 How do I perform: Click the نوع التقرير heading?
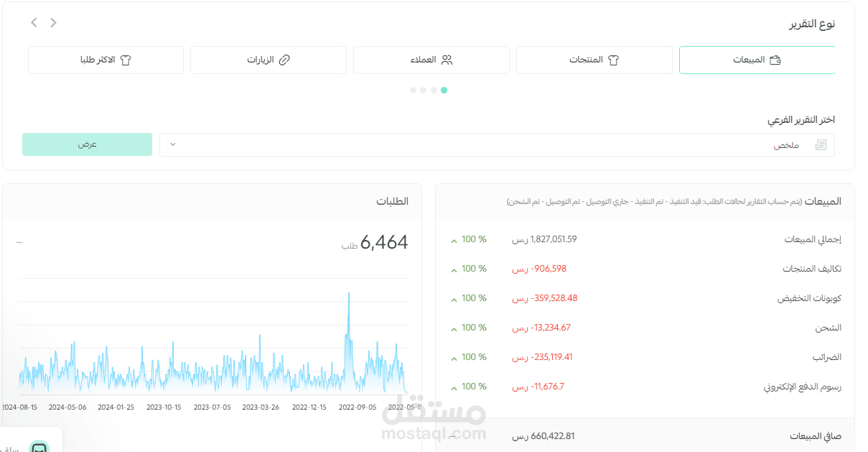click(x=812, y=24)
